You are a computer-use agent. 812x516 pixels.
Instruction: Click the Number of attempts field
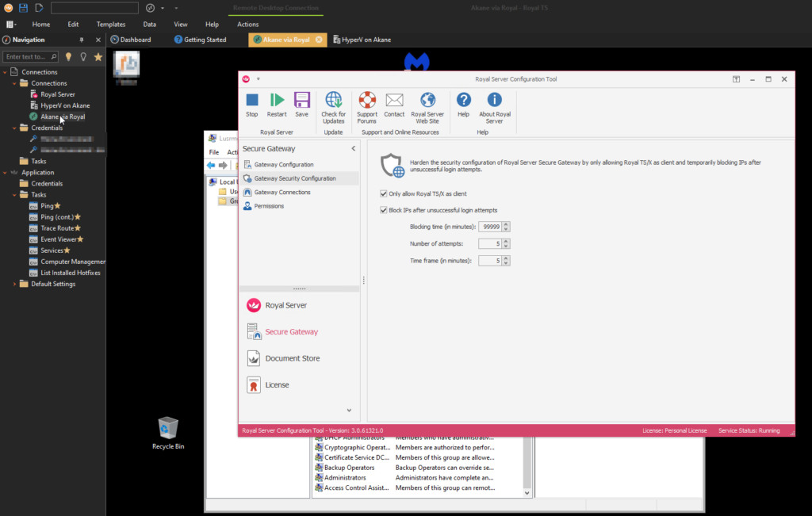click(490, 244)
